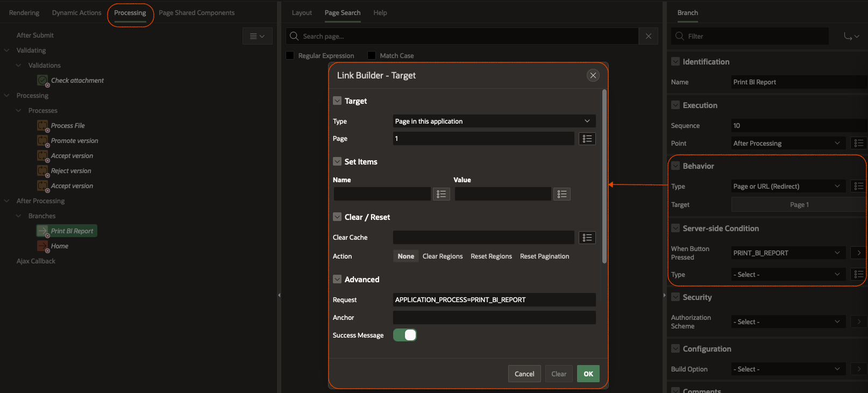Open the Set Items Name picker icon

click(441, 194)
